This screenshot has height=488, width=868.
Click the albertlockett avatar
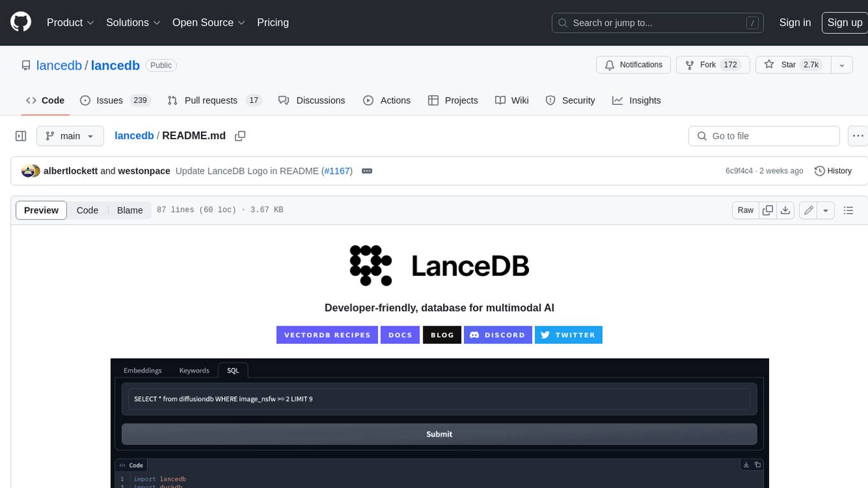click(x=27, y=171)
